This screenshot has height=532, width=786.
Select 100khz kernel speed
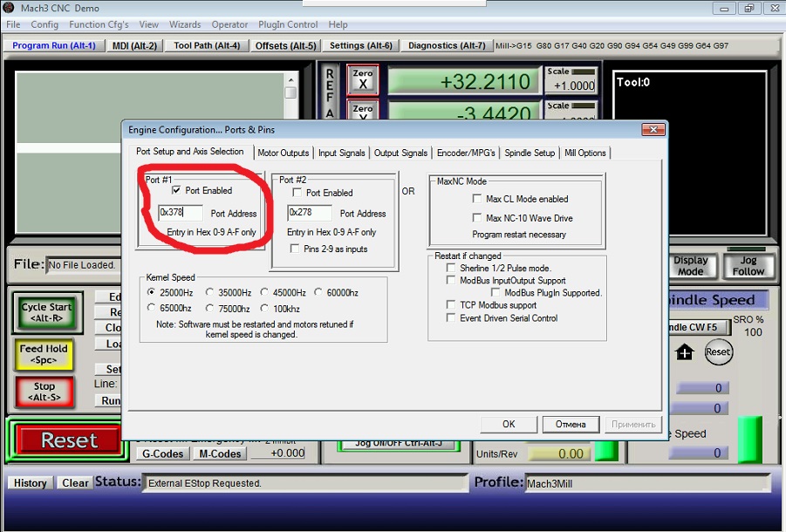pos(264,308)
